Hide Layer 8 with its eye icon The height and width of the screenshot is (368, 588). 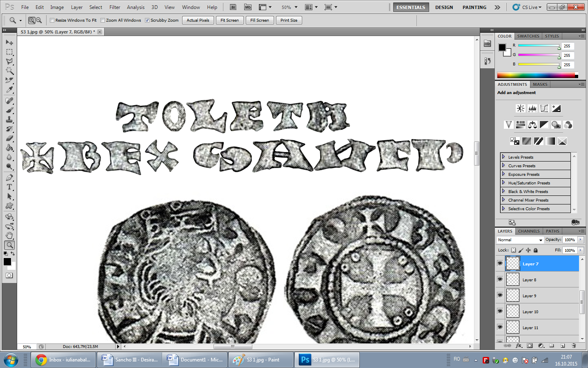[500, 279]
